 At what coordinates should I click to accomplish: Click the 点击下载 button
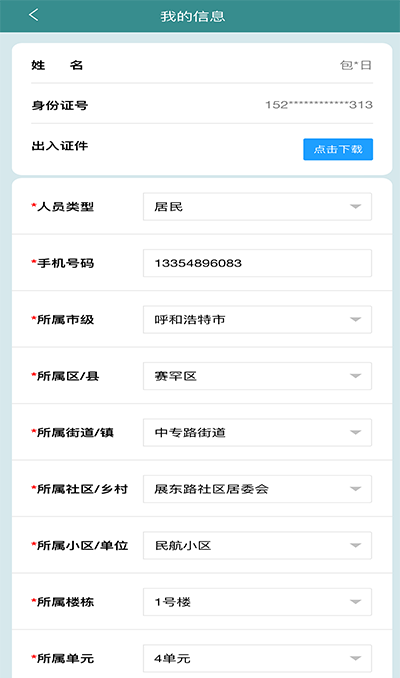(338, 149)
